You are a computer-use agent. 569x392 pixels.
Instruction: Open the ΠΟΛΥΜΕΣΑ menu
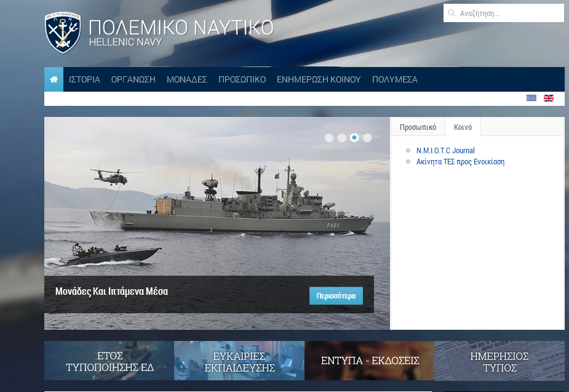click(394, 79)
